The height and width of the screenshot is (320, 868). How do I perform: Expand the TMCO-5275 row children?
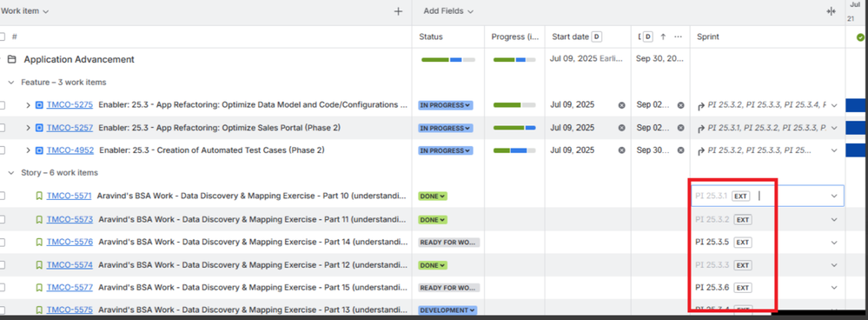28,104
